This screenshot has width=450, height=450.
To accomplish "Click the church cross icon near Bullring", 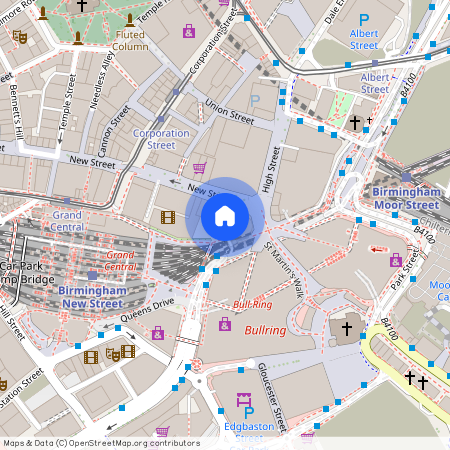I will click(347, 328).
